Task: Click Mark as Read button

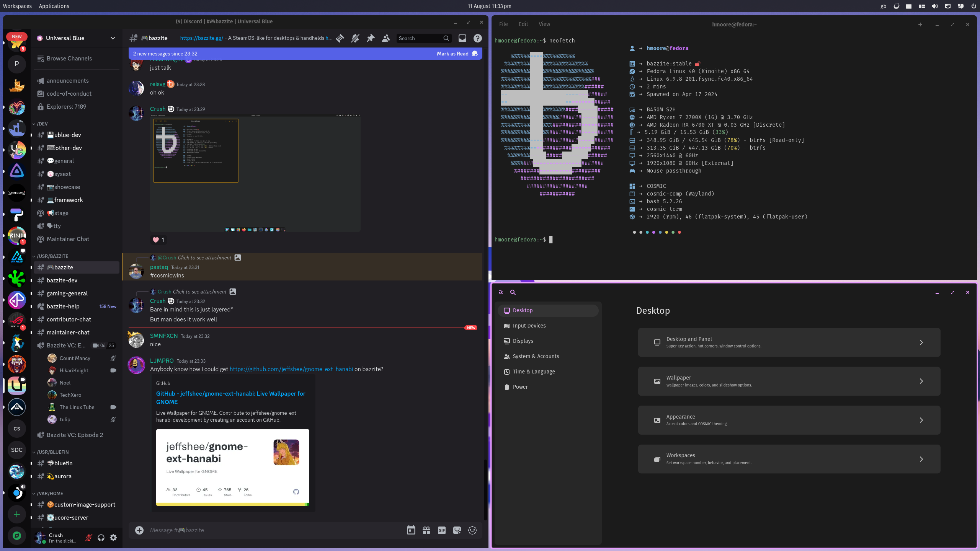Action: [452, 54]
